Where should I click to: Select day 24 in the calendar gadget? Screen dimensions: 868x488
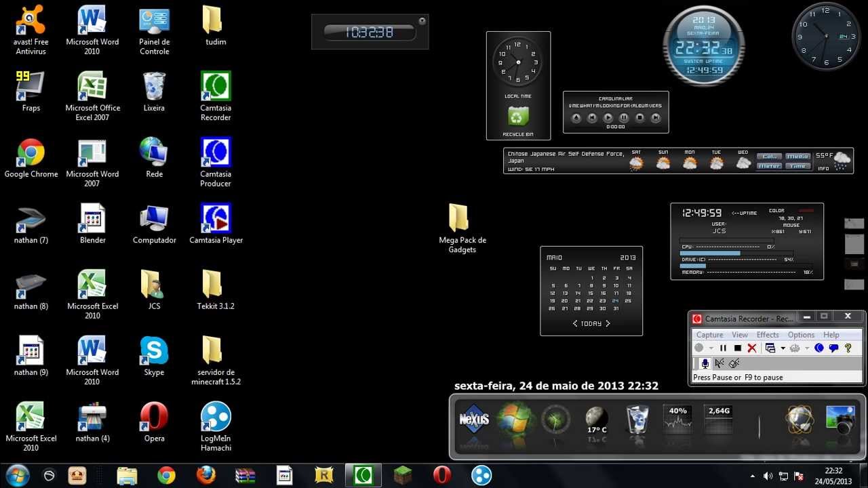coord(616,300)
